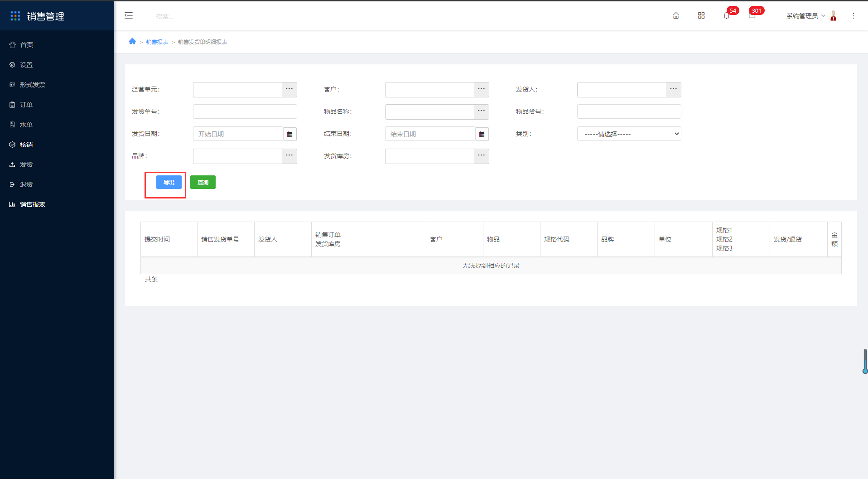Open 发货 sidebar menu
Viewport: 868px width, 479px height.
click(x=57, y=165)
